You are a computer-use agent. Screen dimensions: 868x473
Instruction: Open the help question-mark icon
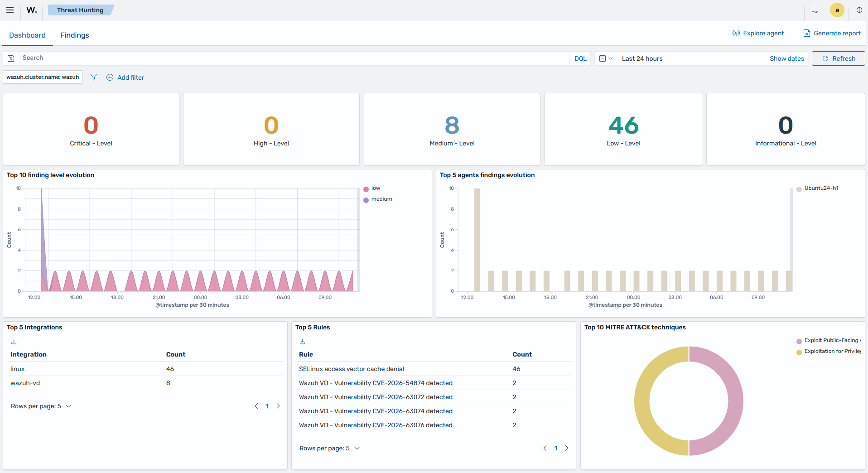[859, 10]
